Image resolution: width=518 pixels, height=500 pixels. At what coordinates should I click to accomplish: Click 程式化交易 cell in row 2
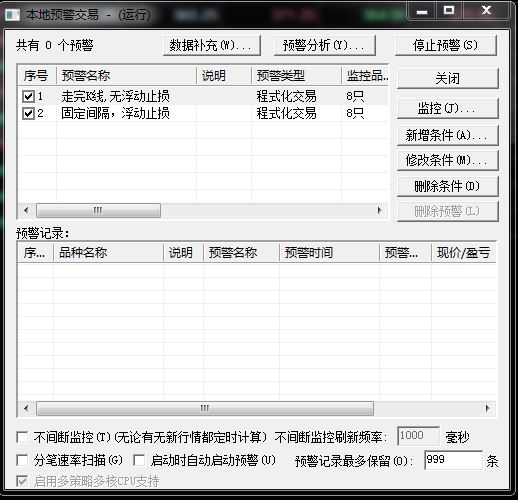[287, 113]
